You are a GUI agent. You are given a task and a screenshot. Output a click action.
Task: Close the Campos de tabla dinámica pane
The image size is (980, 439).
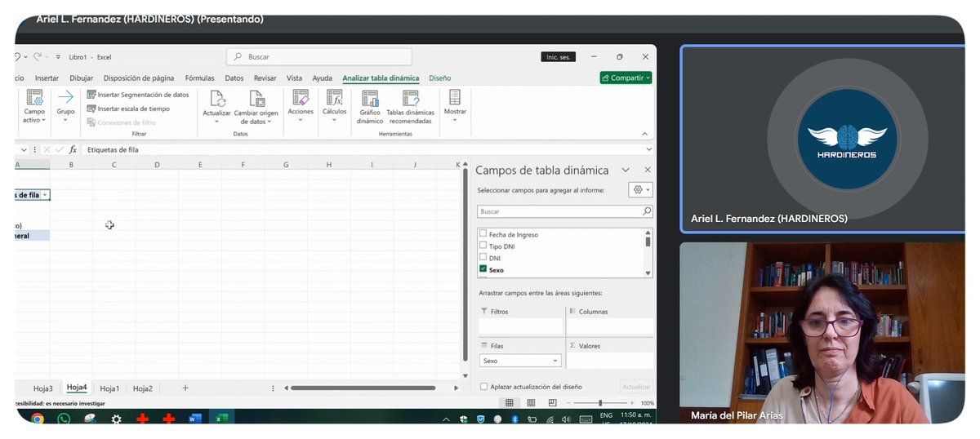[x=648, y=171]
